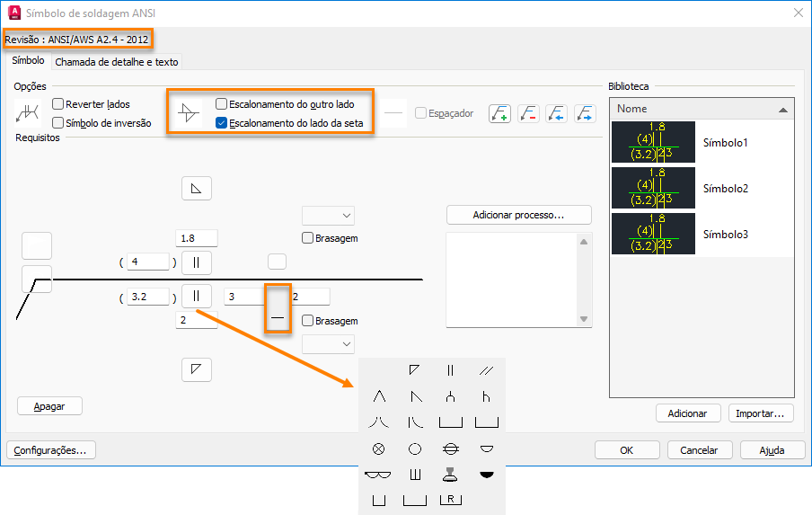Viewport: 812px width, 515px height.
Task: Click the remove weld symbol icon with red minus
Action: (528, 113)
